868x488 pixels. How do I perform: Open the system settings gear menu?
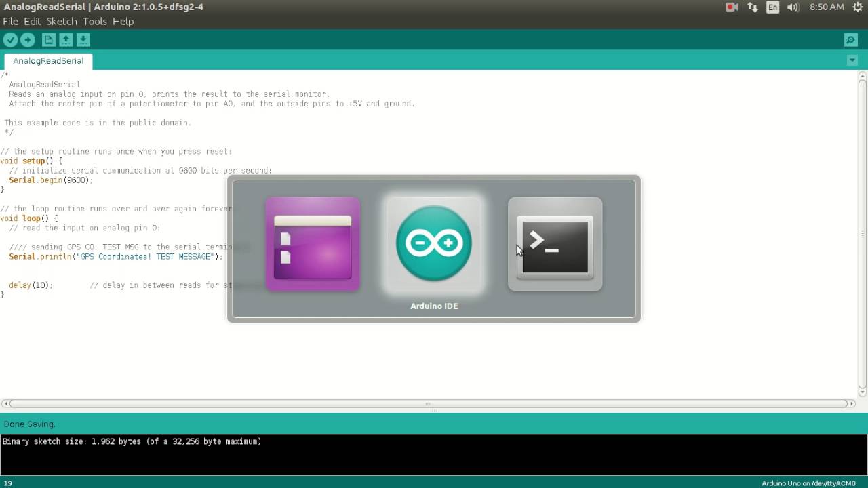858,7
